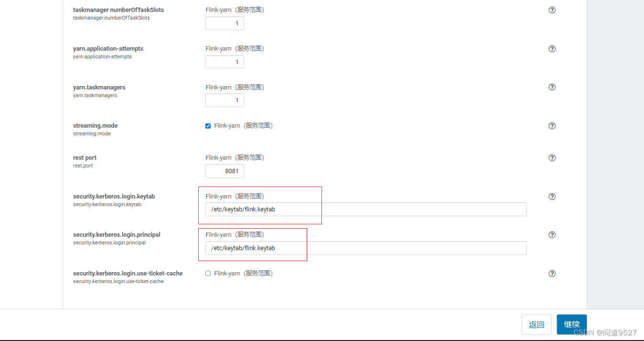The height and width of the screenshot is (341, 644).
Task: Click Flink-yarn scope label above rest port
Action: [x=235, y=158]
